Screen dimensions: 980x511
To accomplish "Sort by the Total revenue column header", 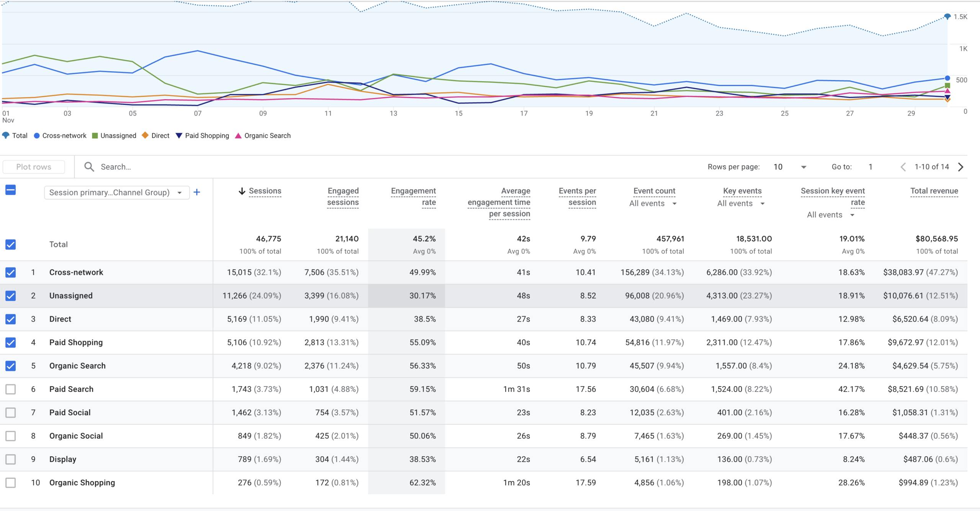I will [x=934, y=191].
